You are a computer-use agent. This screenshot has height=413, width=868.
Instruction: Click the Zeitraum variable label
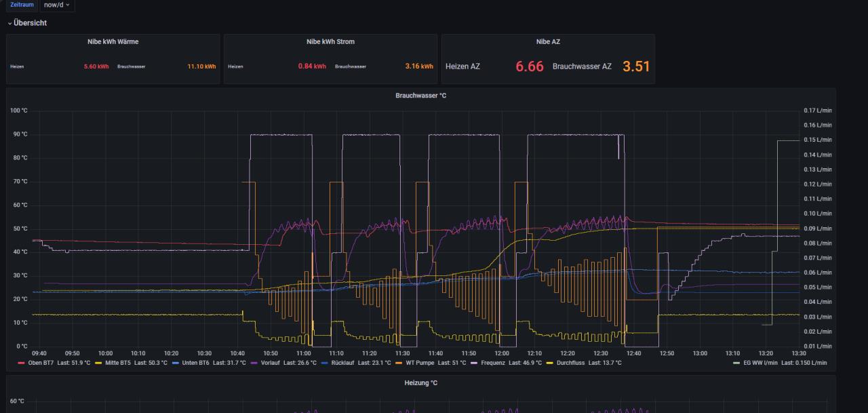(22, 5)
